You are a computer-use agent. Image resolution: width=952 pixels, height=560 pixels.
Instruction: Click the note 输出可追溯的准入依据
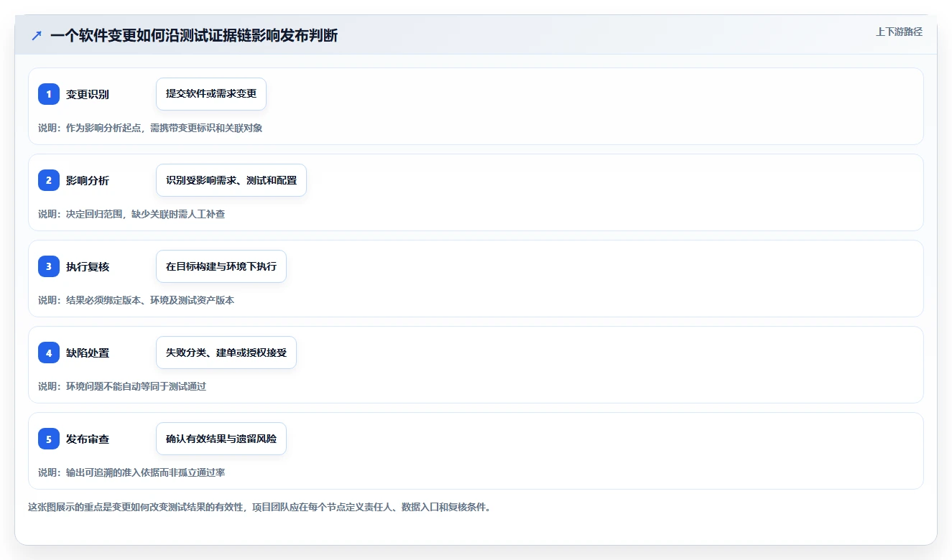point(131,472)
